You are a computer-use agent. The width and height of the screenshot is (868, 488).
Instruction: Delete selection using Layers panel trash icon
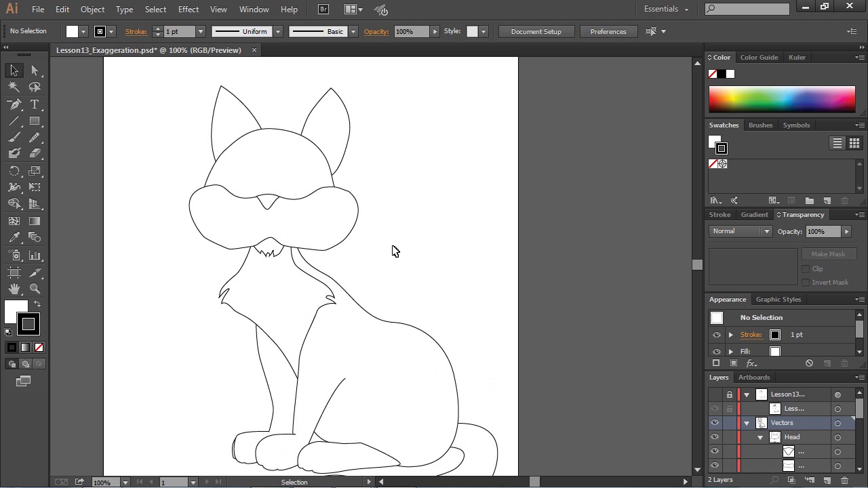(x=844, y=480)
